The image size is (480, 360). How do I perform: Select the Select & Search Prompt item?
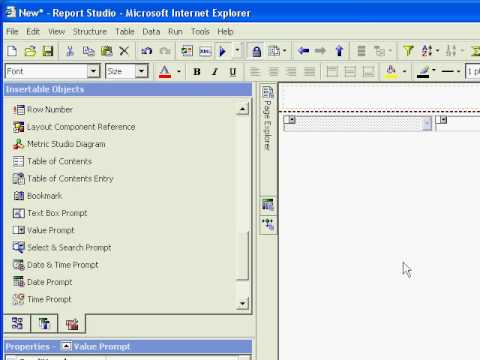coord(62,247)
